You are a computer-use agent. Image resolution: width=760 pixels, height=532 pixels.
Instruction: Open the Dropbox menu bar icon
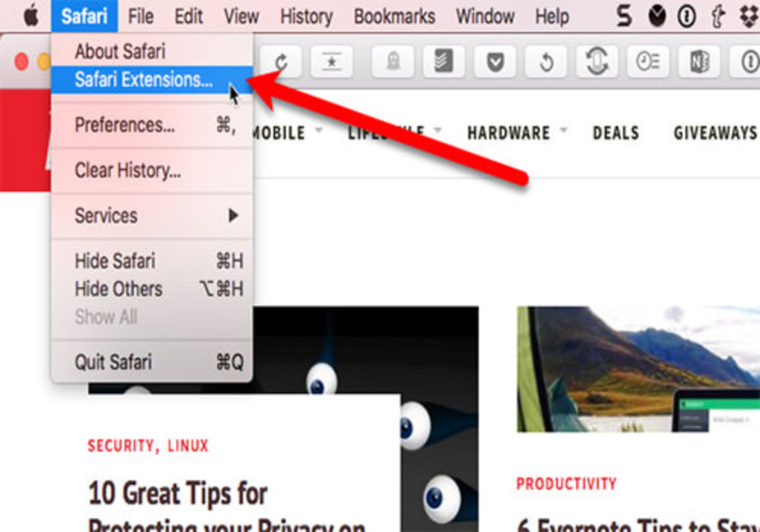(749, 17)
